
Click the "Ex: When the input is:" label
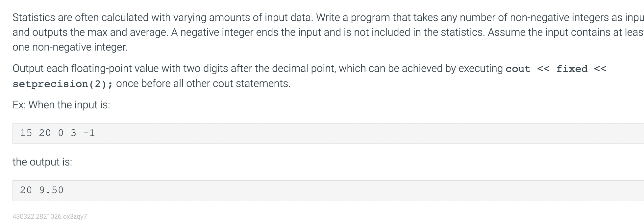pos(61,105)
